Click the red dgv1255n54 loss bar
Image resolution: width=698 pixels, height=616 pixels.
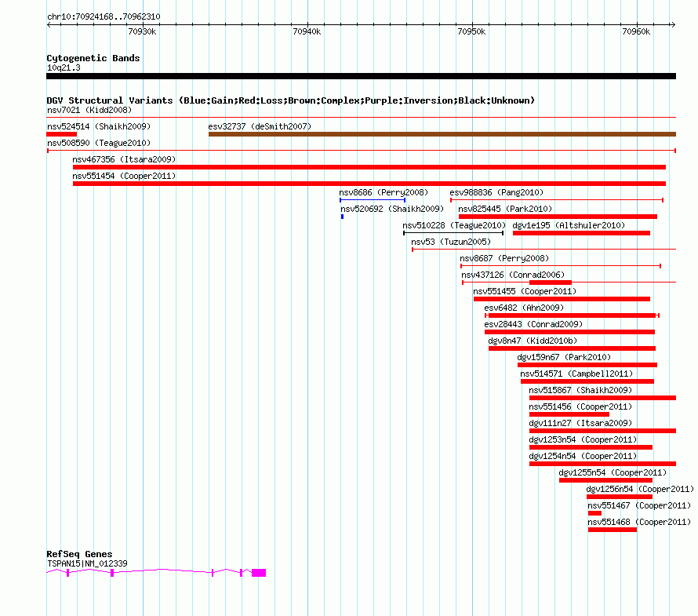[x=606, y=480]
